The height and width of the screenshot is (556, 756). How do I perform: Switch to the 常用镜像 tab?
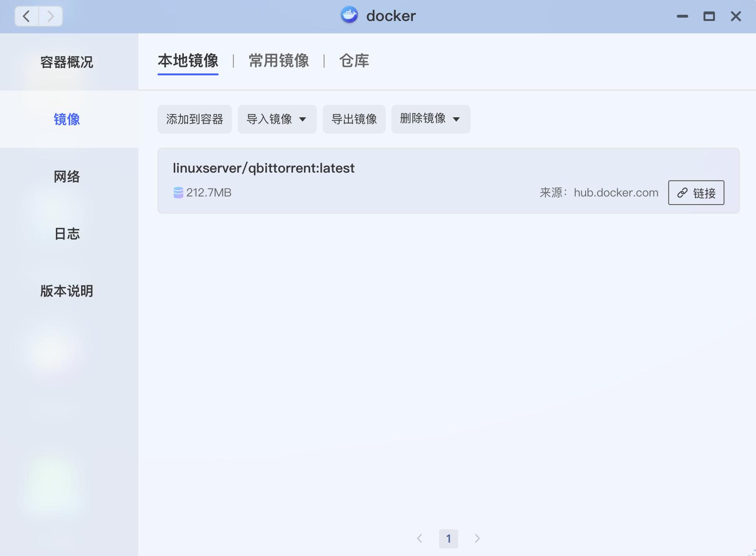point(279,61)
